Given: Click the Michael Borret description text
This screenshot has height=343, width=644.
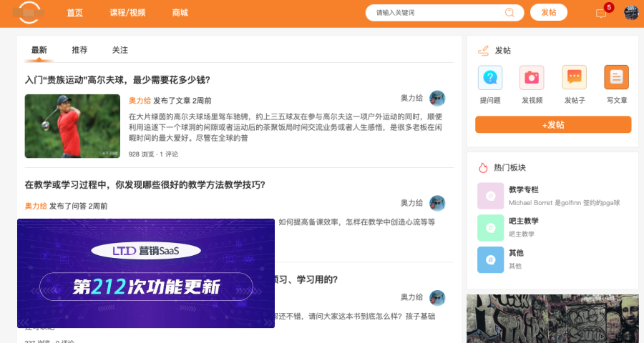Looking at the screenshot, I should 565,203.
